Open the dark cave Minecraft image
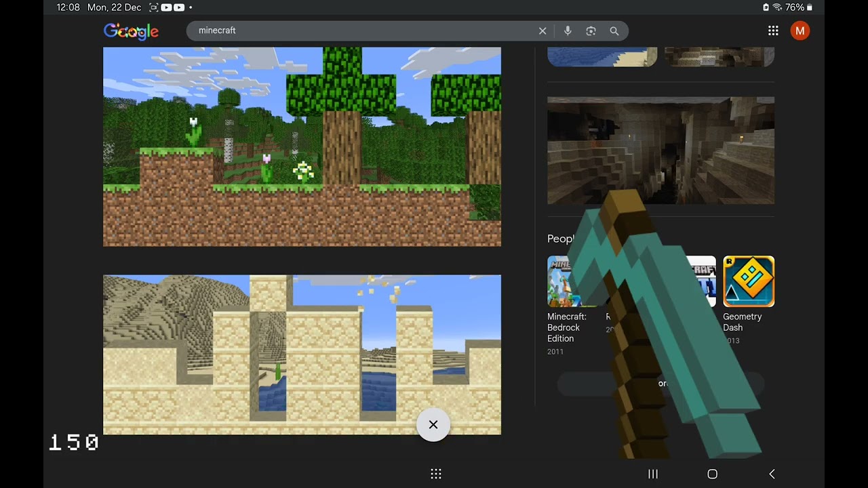This screenshot has width=868, height=488. [x=660, y=150]
